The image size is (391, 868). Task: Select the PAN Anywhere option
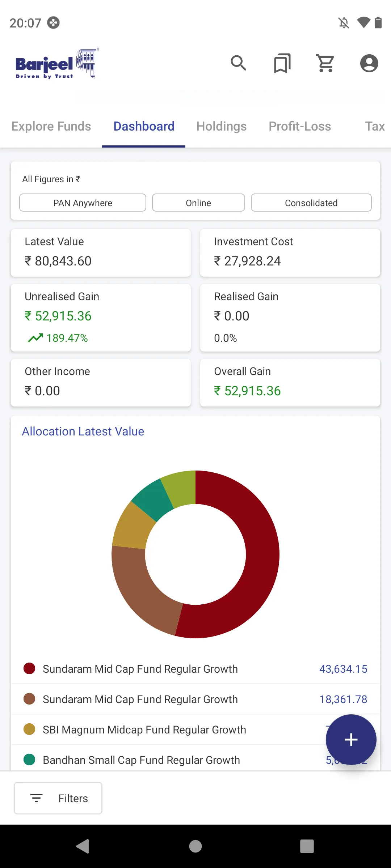(83, 203)
